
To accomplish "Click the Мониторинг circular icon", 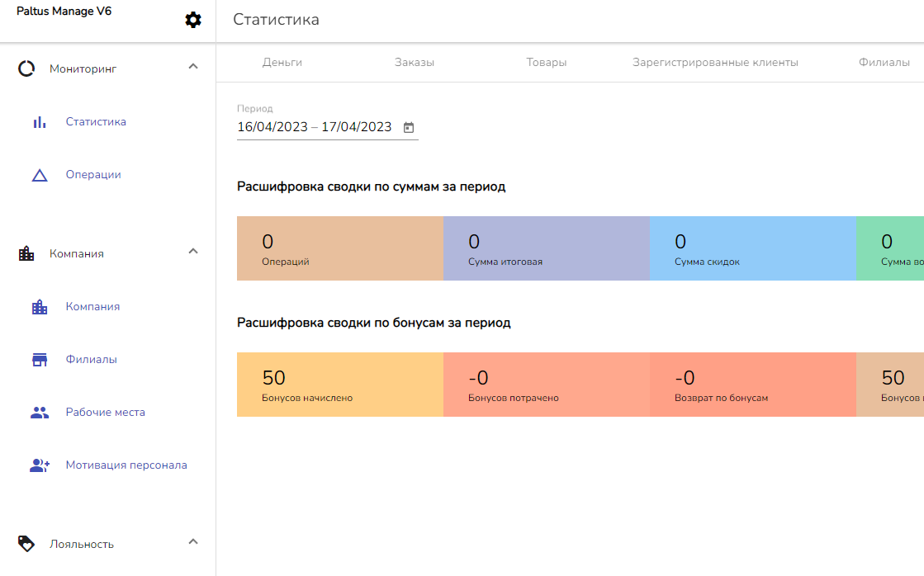I will [26, 69].
